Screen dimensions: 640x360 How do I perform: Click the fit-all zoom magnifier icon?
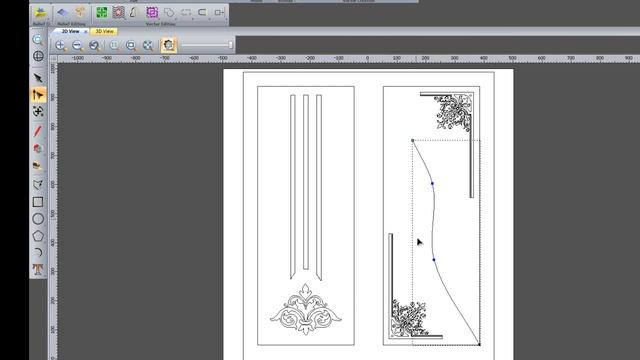click(x=148, y=45)
